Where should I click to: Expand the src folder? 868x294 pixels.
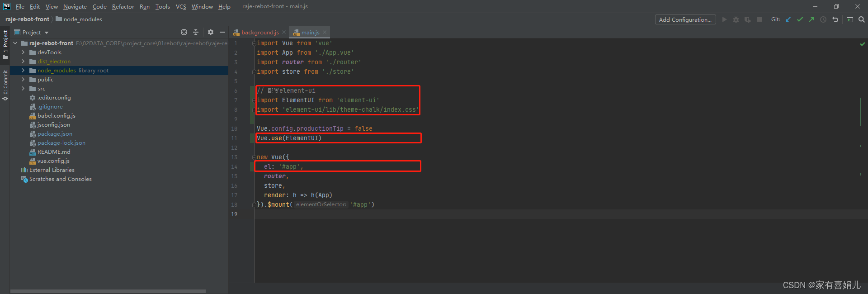[x=23, y=89]
